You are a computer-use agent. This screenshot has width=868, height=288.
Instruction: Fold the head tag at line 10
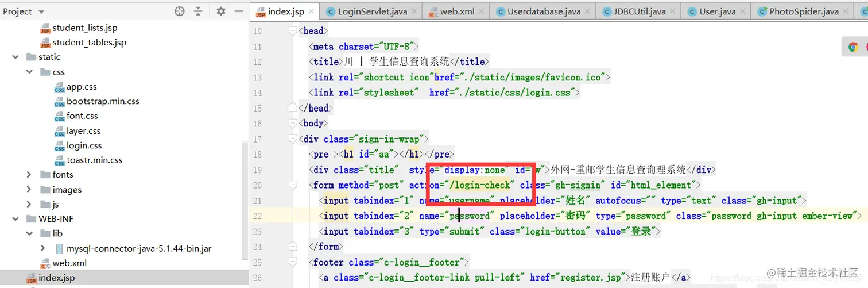[x=293, y=31]
